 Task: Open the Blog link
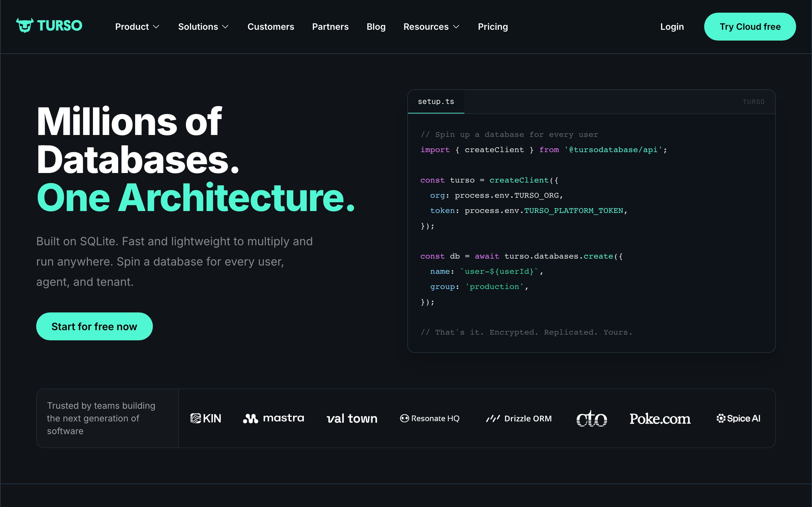(x=376, y=27)
